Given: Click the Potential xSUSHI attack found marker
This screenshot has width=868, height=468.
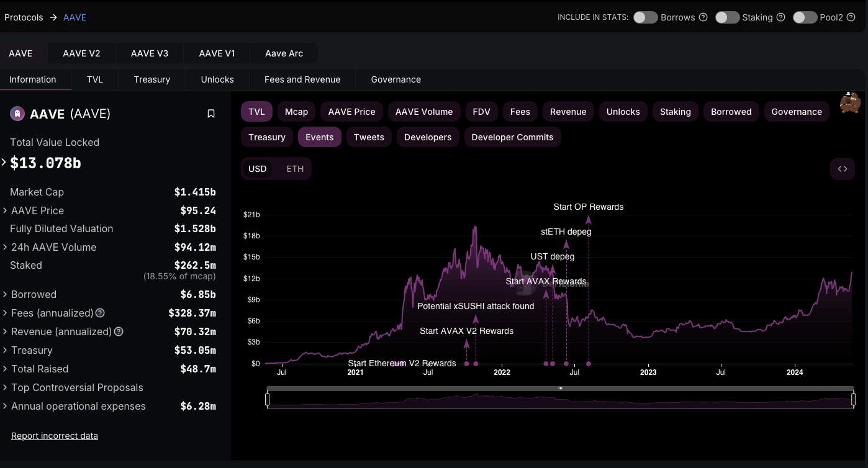Looking at the screenshot, I should [476, 363].
